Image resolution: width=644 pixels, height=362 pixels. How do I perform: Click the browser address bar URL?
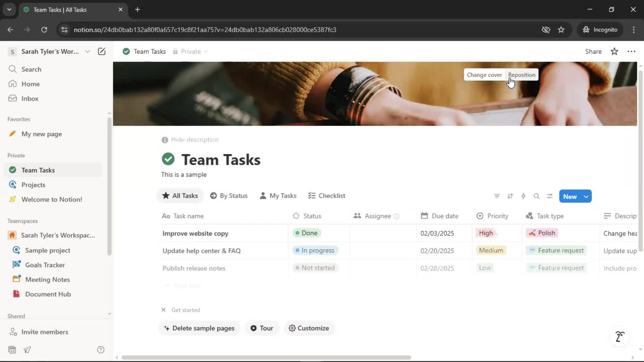[205, 29]
